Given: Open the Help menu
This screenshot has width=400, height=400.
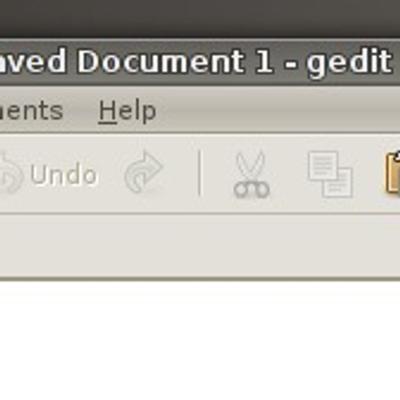Looking at the screenshot, I should (127, 111).
